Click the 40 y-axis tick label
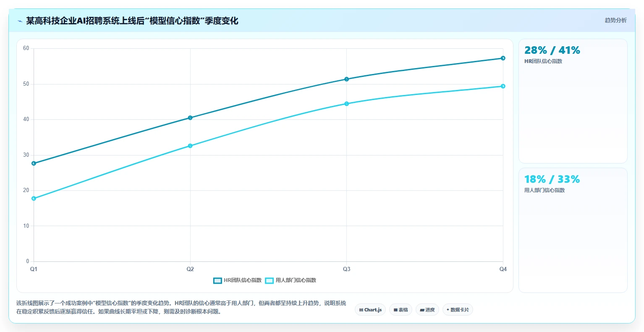This screenshot has height=332, width=644. [x=26, y=119]
